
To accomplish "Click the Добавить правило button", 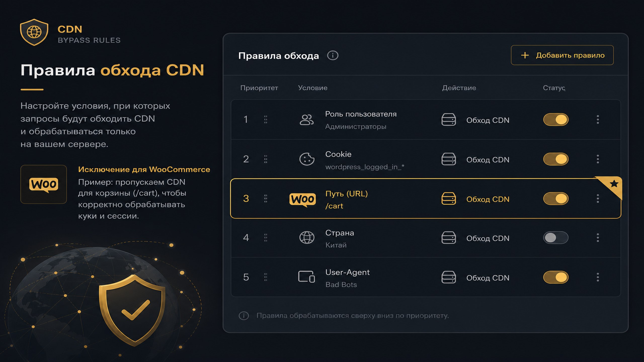I will [x=562, y=55].
